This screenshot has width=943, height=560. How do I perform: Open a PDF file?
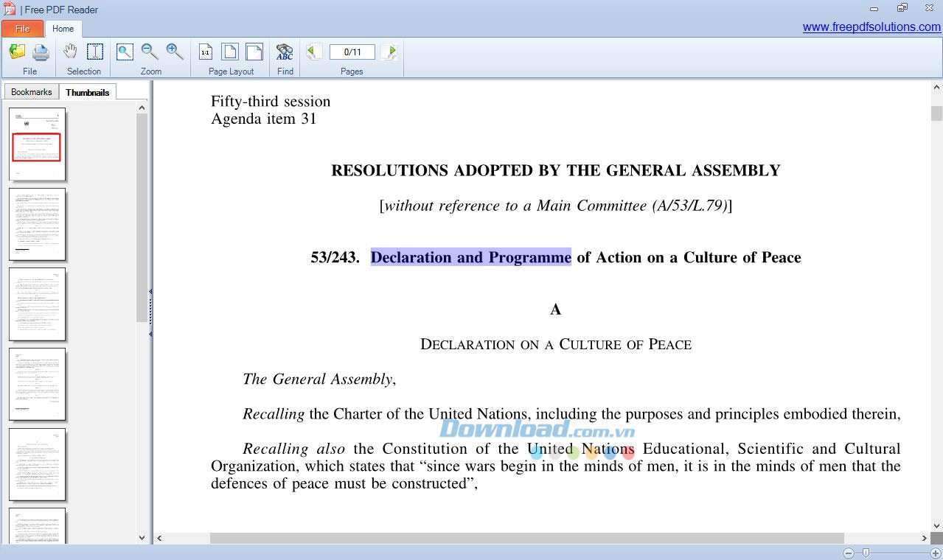[x=16, y=52]
